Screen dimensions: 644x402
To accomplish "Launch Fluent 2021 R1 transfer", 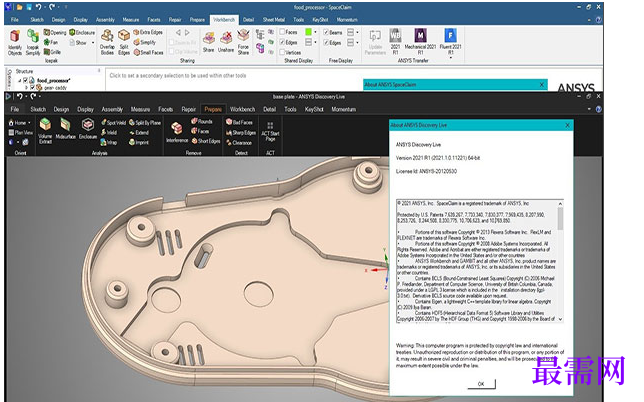I will [x=451, y=42].
